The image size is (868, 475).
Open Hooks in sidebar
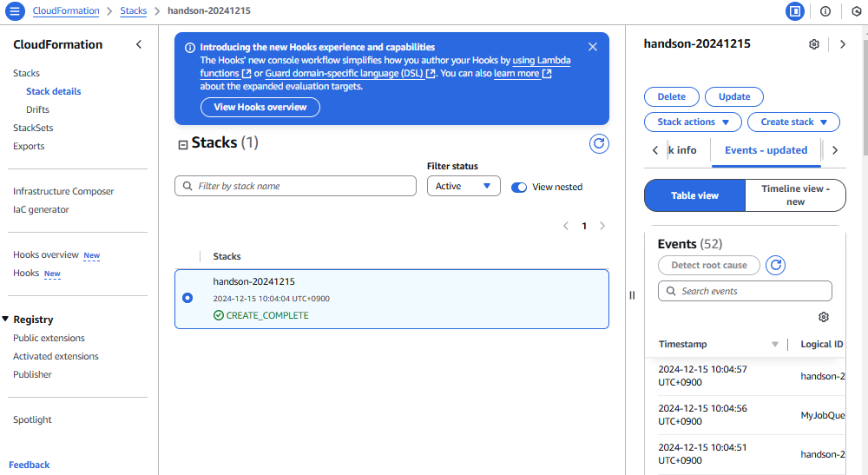pyautogui.click(x=26, y=273)
